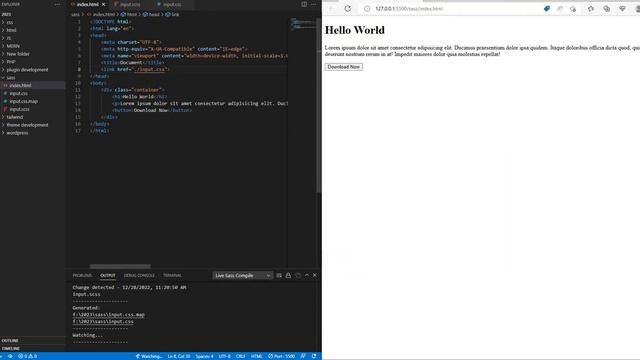Split the editor to the right
This screenshot has width=640, height=360.
(304, 4)
